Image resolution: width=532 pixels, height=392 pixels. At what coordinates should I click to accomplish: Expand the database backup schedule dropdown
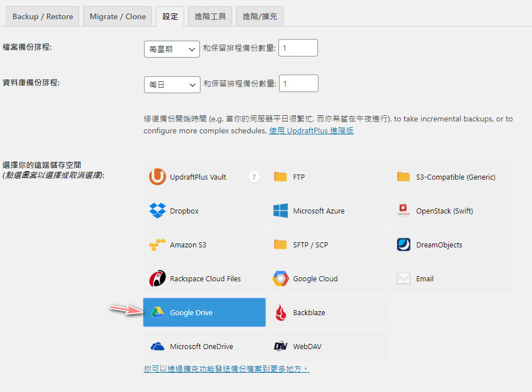172,85
